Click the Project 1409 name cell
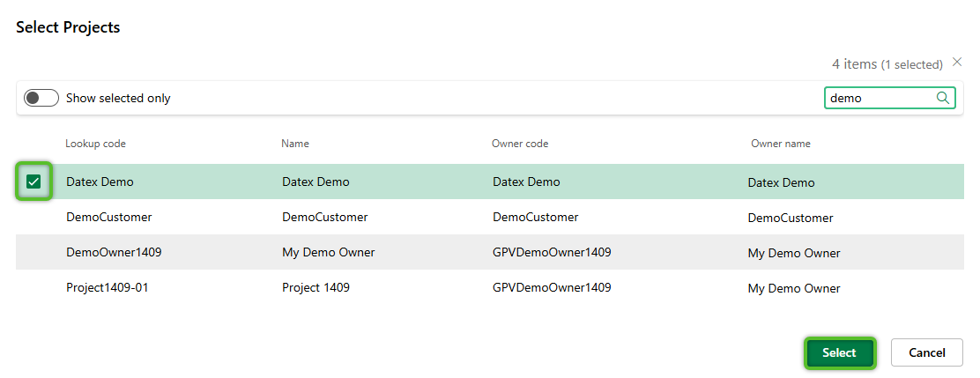Image resolution: width=980 pixels, height=378 pixels. [x=316, y=287]
